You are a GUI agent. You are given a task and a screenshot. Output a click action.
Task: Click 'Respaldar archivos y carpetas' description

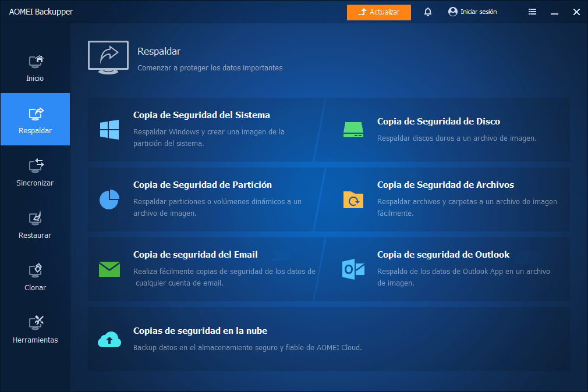(467, 207)
